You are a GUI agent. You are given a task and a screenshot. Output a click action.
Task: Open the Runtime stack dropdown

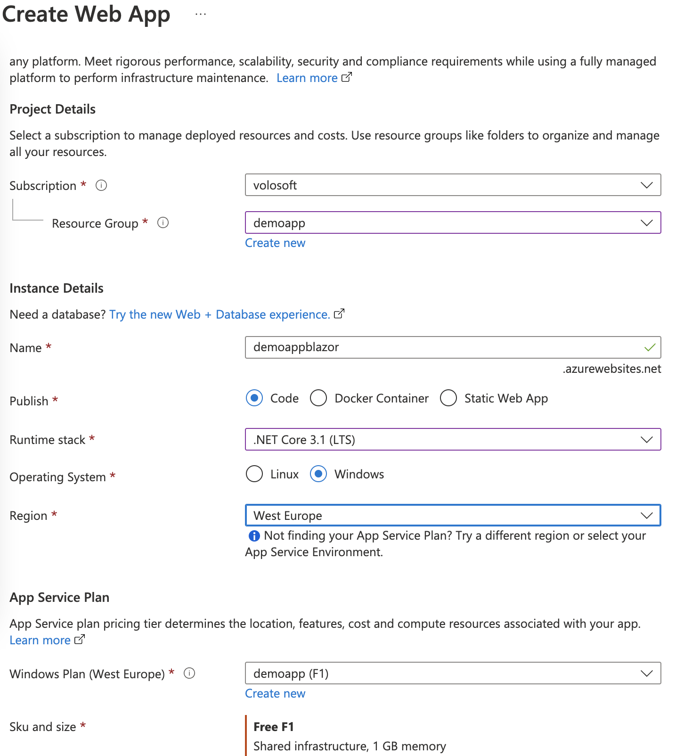452,440
